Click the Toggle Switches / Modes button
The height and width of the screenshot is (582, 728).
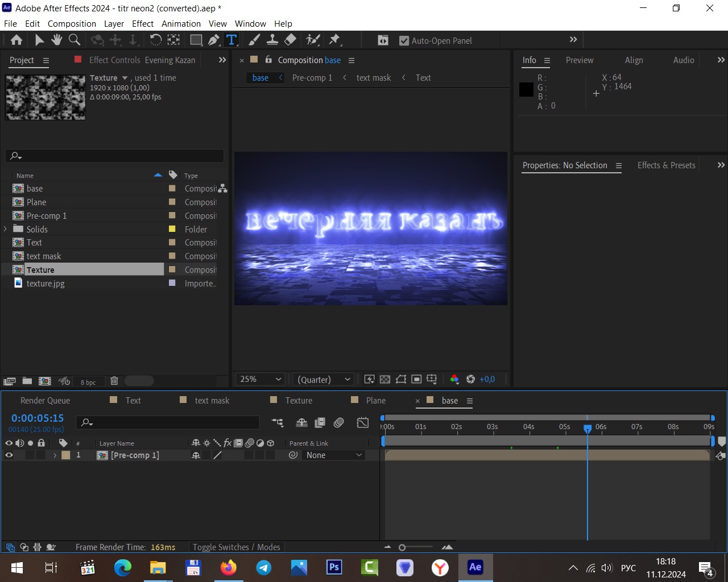236,547
